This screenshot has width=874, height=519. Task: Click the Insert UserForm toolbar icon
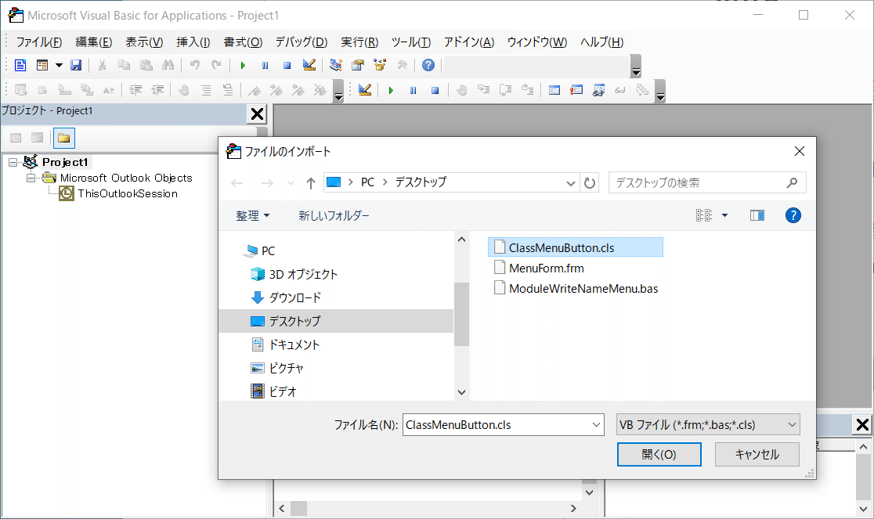tap(42, 65)
